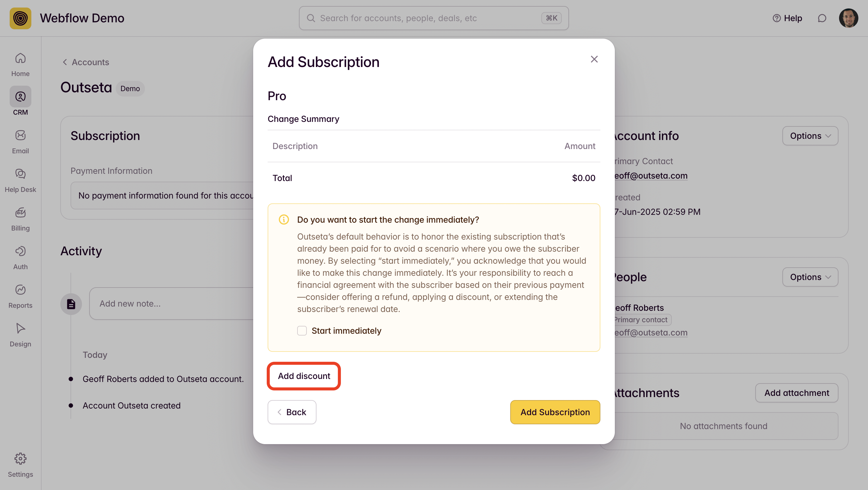Confirm with Add Subscription button
The image size is (868, 490).
pyautogui.click(x=555, y=412)
